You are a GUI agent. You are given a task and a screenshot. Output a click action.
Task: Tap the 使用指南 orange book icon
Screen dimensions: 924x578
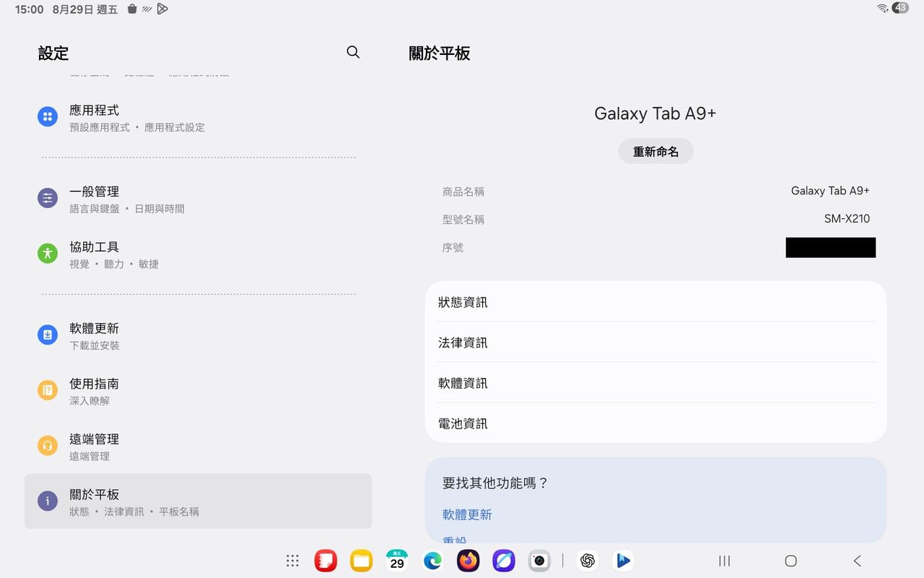48,390
